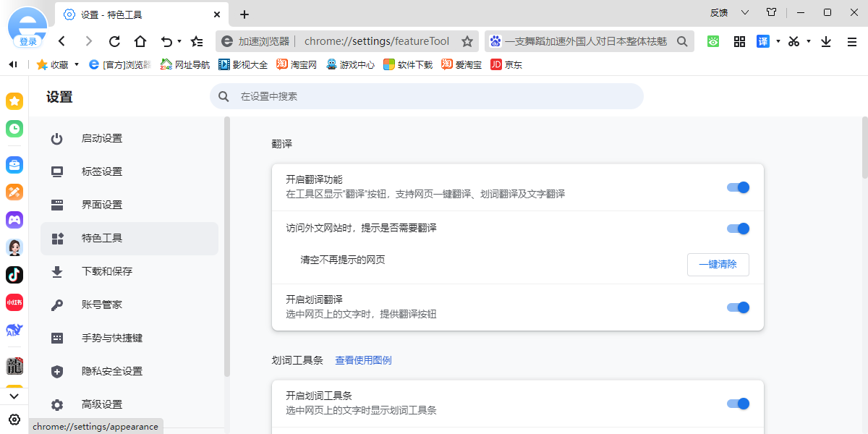Click the 一键清除 button
868x434 pixels.
tap(718, 265)
